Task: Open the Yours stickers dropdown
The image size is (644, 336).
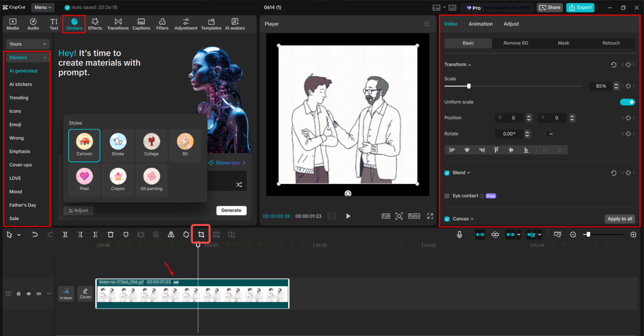Action: [28, 44]
